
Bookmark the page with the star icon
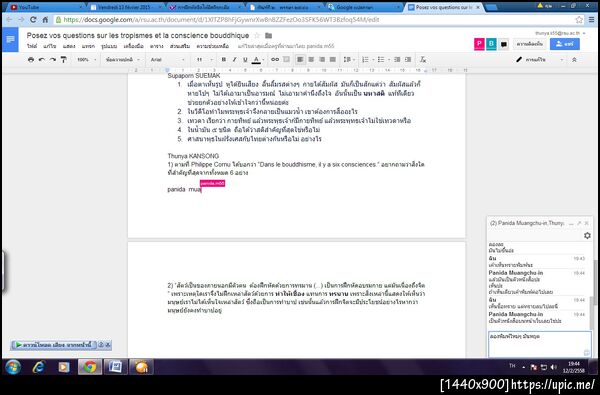coord(579,20)
